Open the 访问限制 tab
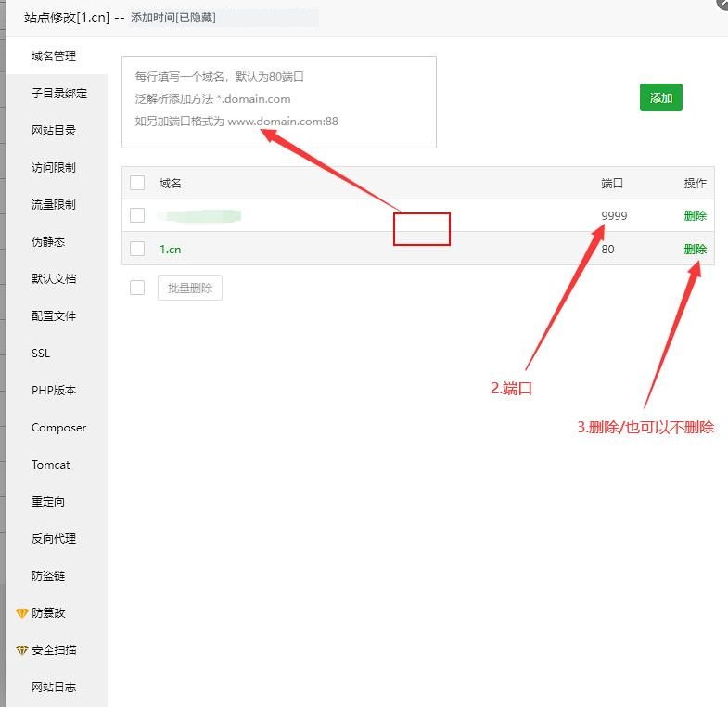Image resolution: width=728 pixels, height=707 pixels. (x=57, y=168)
